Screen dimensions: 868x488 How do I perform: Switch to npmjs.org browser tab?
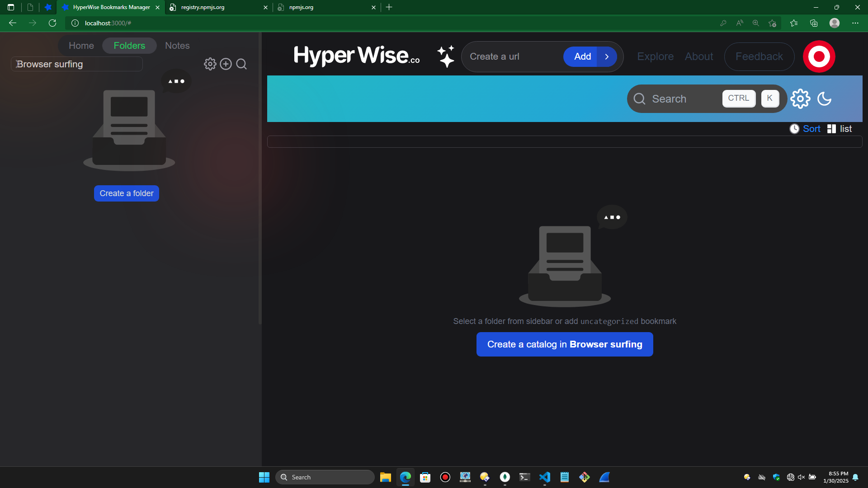tap(326, 7)
